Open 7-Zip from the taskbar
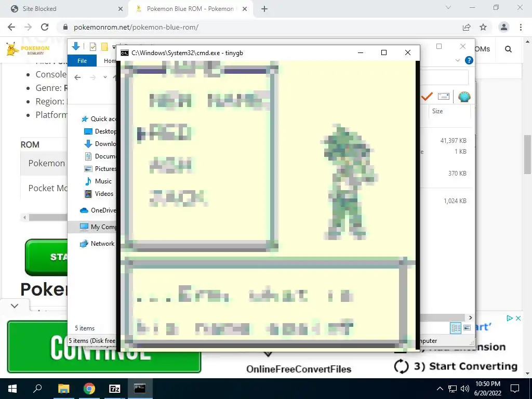 point(115,389)
